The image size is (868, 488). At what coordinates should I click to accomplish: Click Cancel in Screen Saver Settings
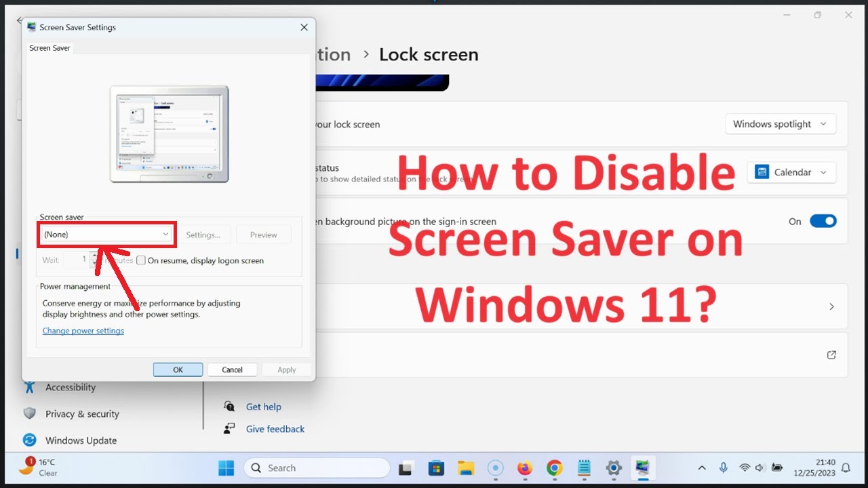232,369
